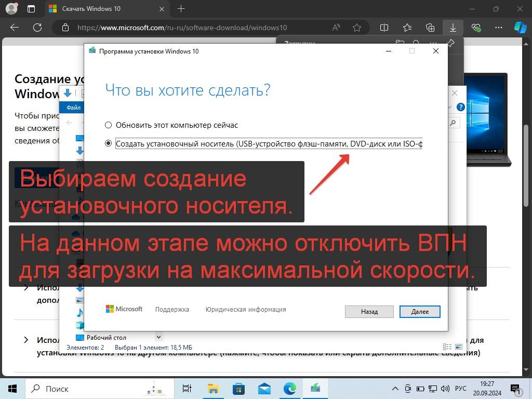Open Windows Start menu
Screen dimensions: 532x399
(12, 389)
